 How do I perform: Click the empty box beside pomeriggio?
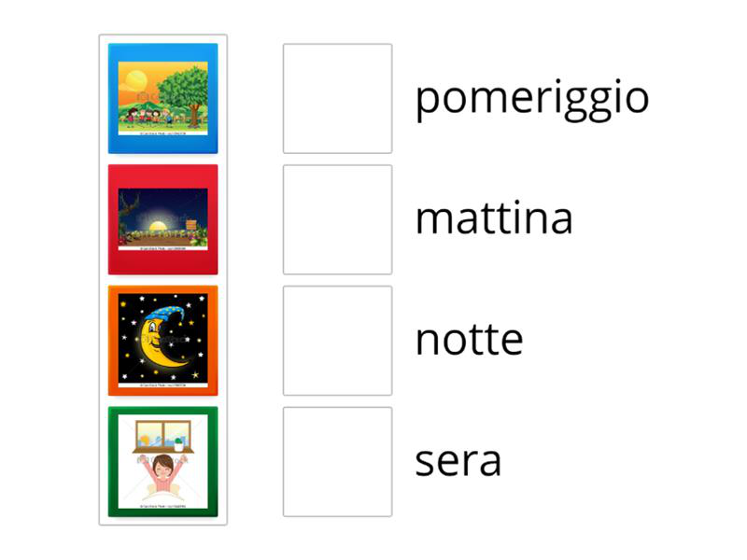(x=337, y=98)
